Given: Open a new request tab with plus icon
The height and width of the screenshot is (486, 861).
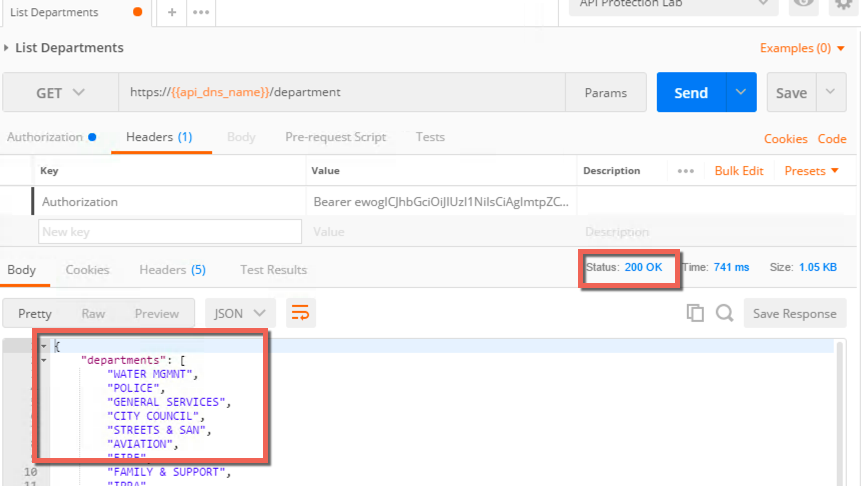Looking at the screenshot, I should coord(172,12).
